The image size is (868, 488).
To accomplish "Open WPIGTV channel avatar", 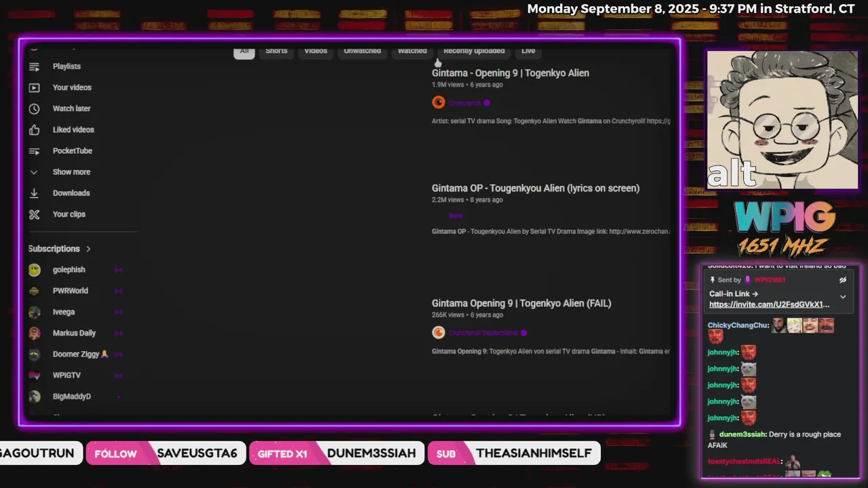I will tap(34, 375).
